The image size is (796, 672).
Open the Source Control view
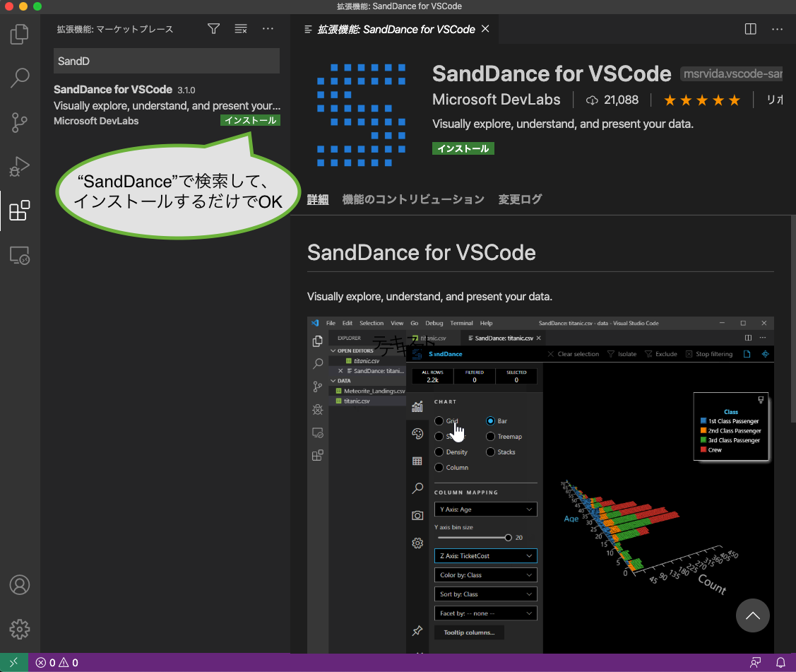(20, 122)
